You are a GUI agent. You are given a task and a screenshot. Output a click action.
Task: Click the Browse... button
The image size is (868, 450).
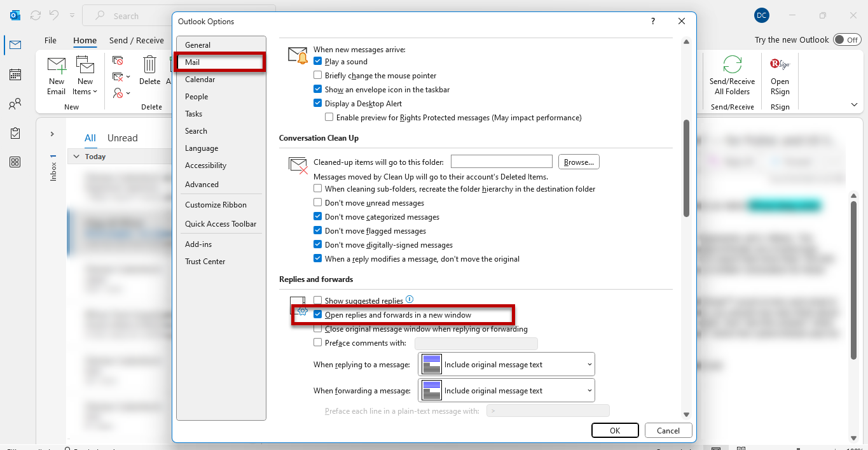point(578,162)
